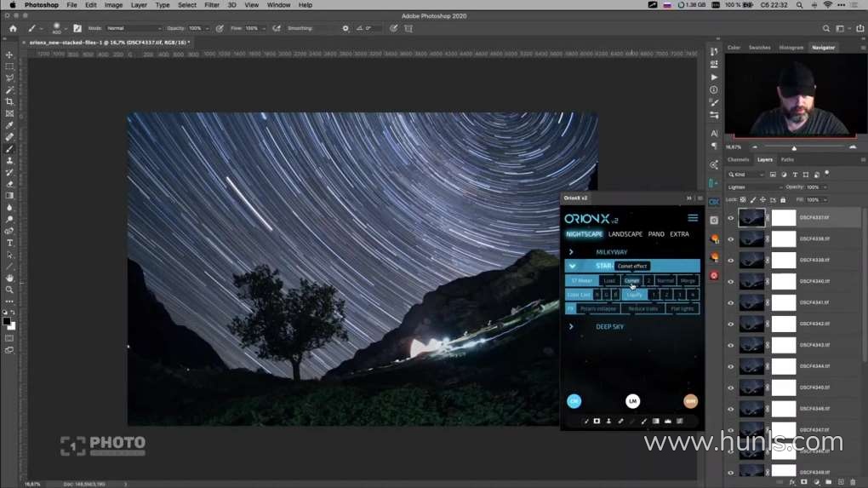Click the Reduce trails button
This screenshot has height=488, width=868.
click(642, 309)
